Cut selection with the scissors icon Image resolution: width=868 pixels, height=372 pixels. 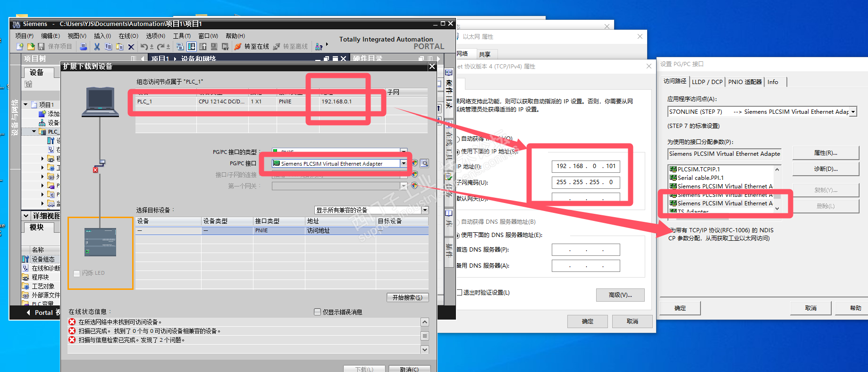pos(97,46)
